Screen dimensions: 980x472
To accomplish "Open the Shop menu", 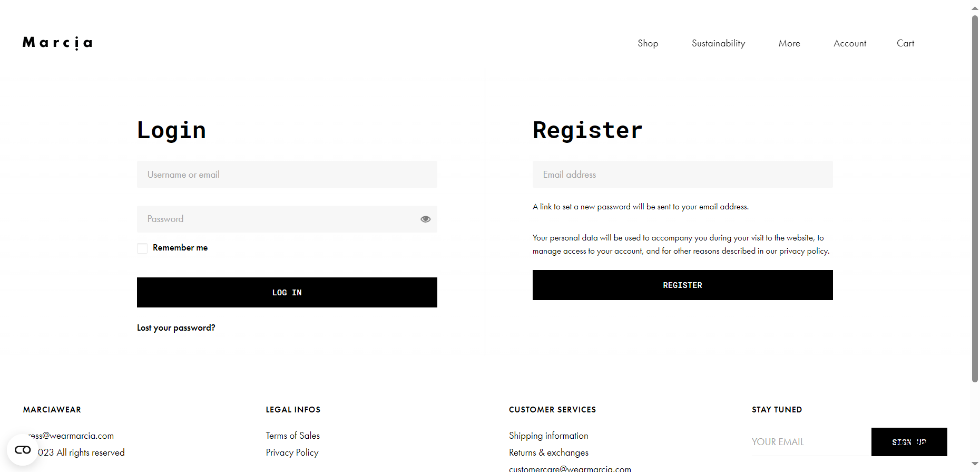I will click(x=648, y=43).
